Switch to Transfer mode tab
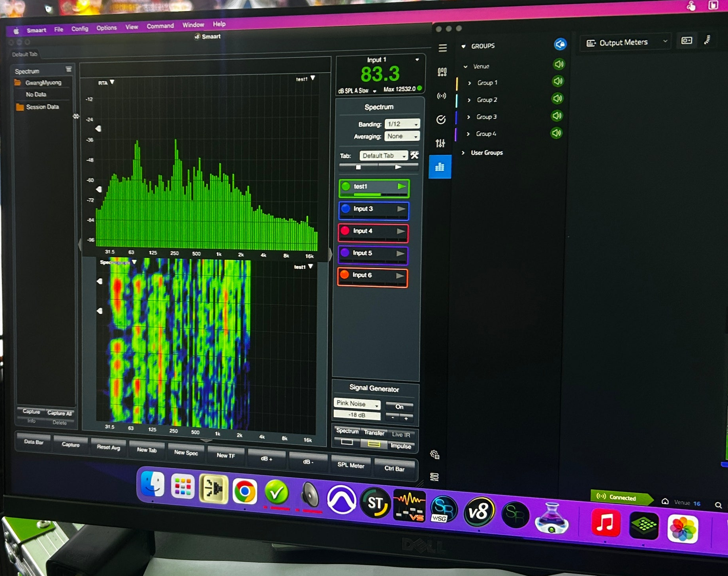Image resolution: width=728 pixels, height=576 pixels. (374, 433)
